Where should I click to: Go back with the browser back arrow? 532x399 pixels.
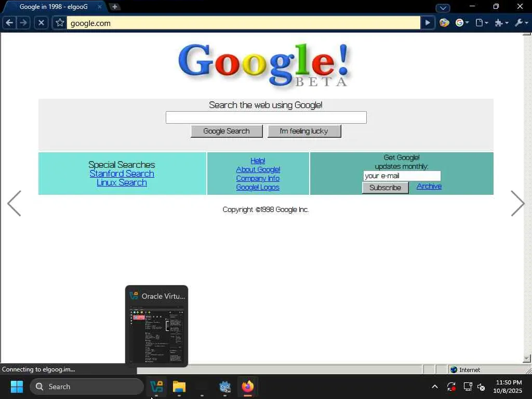[9, 23]
